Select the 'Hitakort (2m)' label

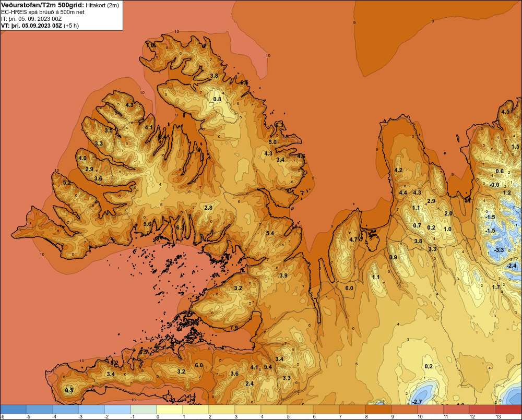click(102, 5)
